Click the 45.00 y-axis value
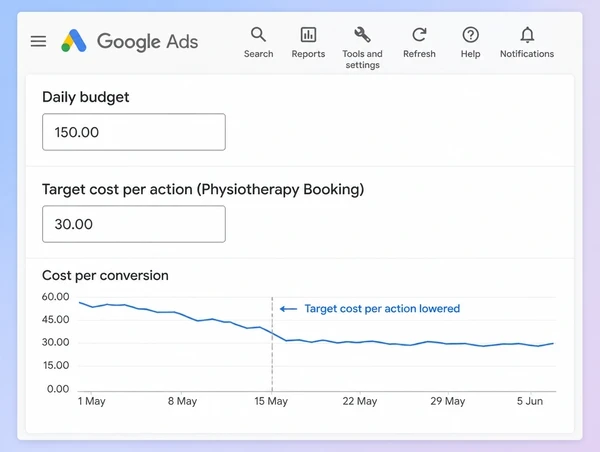 click(x=55, y=320)
